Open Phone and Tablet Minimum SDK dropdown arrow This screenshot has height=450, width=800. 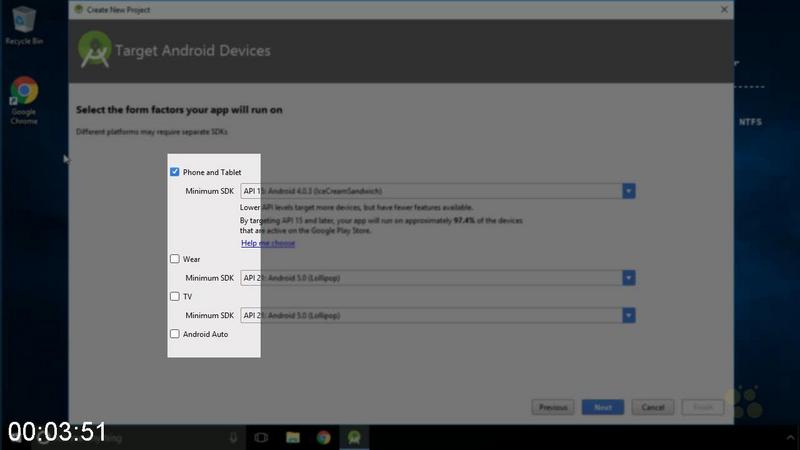(629, 191)
